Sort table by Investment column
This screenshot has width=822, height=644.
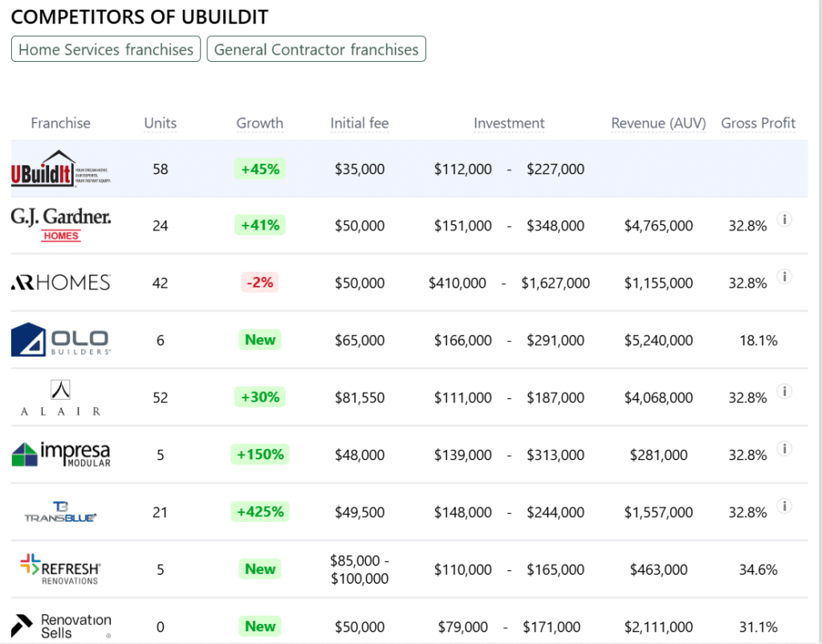[509, 123]
